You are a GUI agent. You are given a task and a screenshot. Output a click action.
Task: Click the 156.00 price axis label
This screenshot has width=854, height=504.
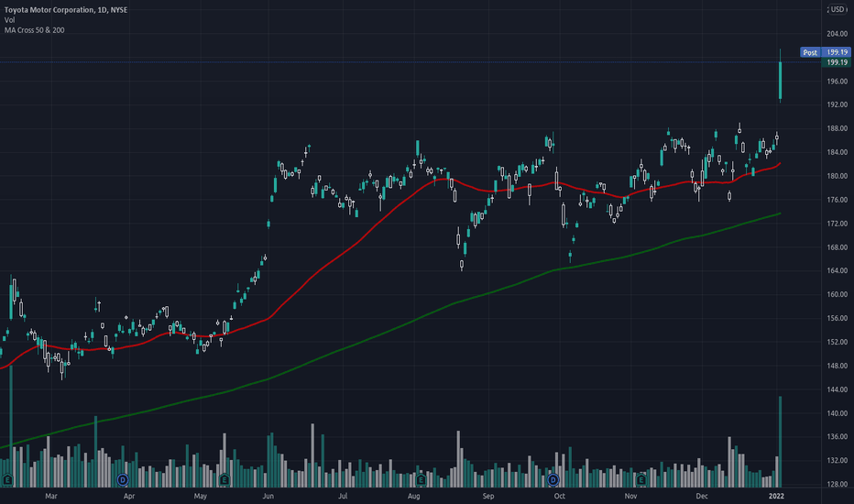click(x=838, y=318)
